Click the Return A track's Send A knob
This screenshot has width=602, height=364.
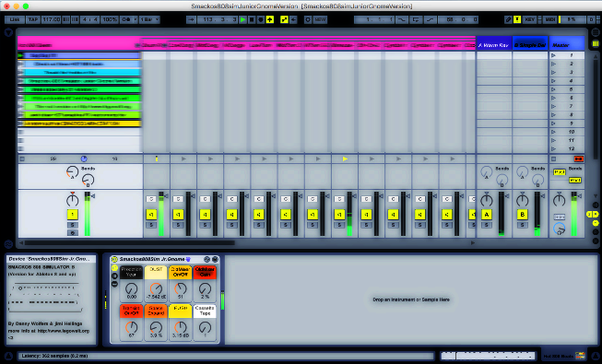[x=486, y=171]
